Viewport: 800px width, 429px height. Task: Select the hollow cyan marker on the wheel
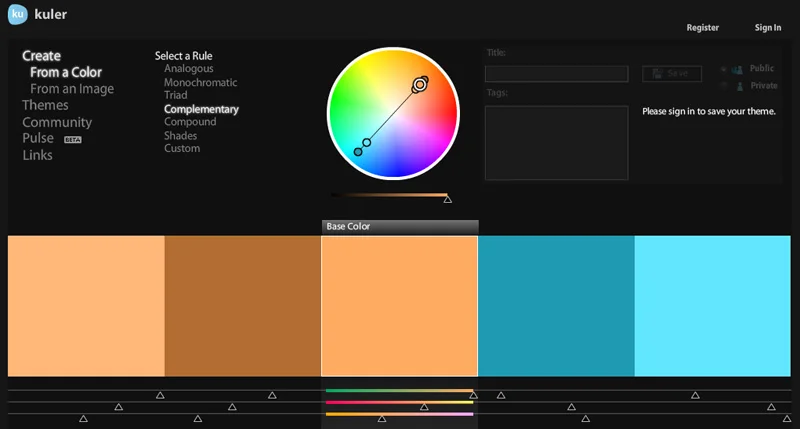click(x=367, y=143)
